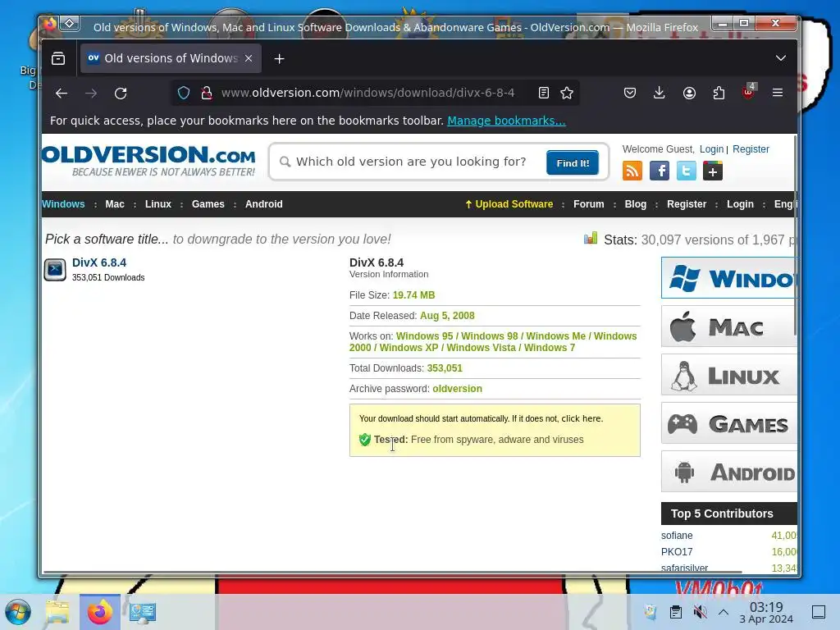This screenshot has height=630, width=840.
Task: Click the Login link beside Welcome Guest
Action: (x=711, y=149)
